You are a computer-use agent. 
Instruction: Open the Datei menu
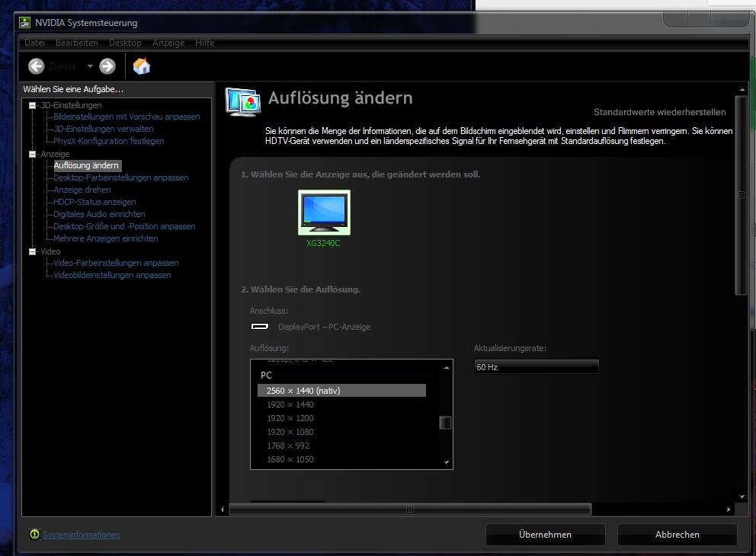(x=35, y=43)
